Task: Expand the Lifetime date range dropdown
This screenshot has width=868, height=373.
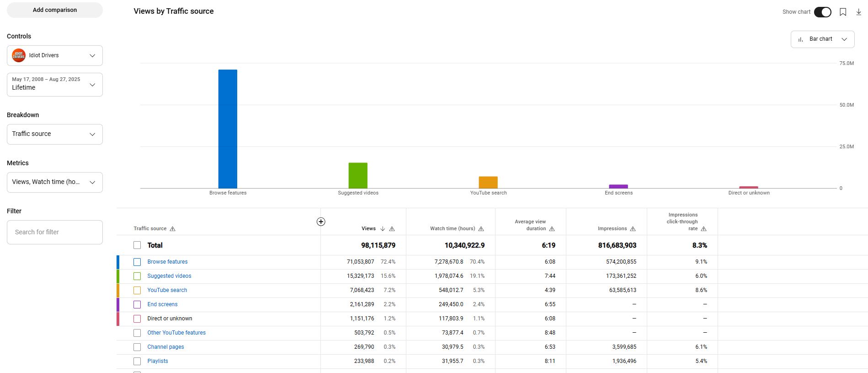Action: point(55,85)
